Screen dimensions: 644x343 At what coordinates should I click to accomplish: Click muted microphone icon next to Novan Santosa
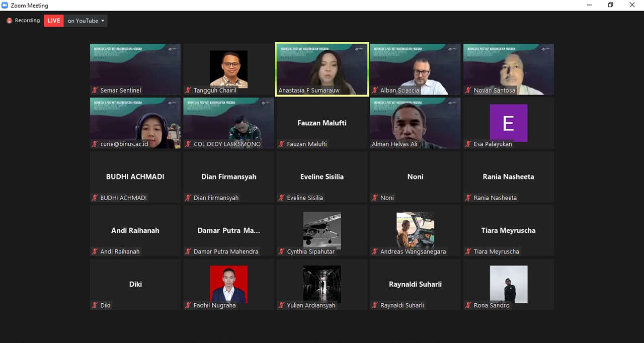coord(468,91)
